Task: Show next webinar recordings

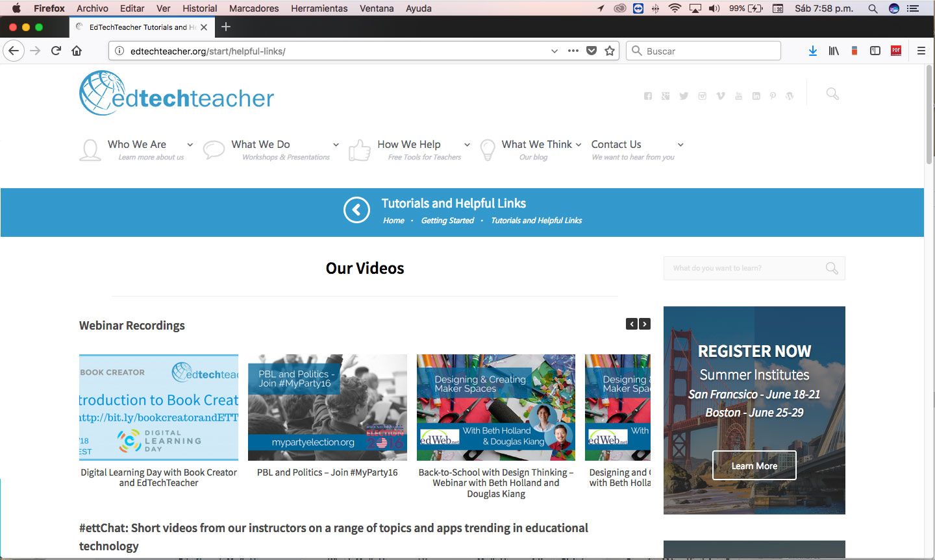Action: pyautogui.click(x=645, y=324)
